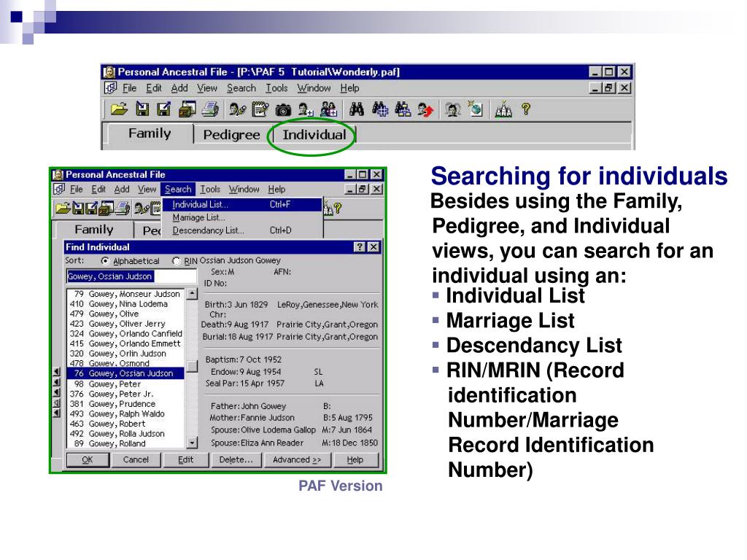
Task: Select list row '493 Gowey, Ralph Waldo'
Action: coord(125,414)
